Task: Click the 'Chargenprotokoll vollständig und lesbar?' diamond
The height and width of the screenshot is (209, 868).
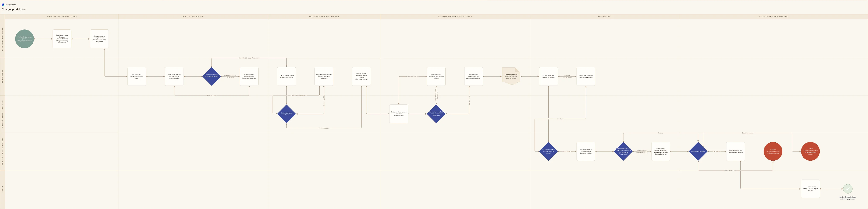Action: (548, 151)
